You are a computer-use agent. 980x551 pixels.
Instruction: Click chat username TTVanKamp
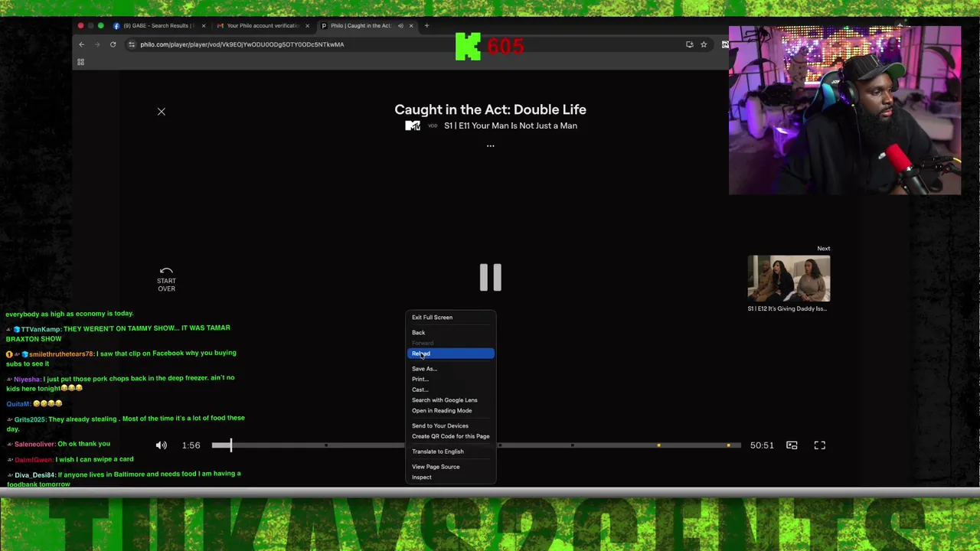point(41,328)
